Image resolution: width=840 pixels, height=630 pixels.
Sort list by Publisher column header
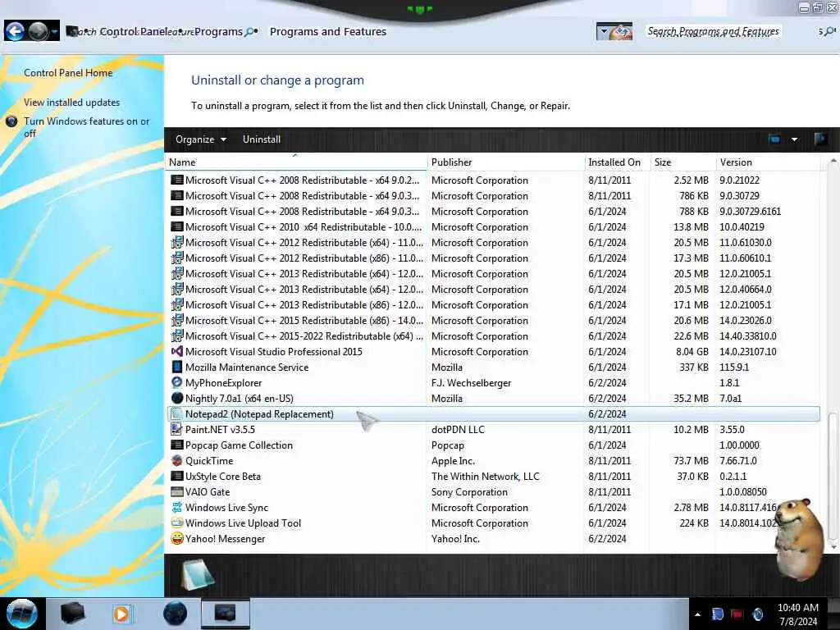click(505, 162)
